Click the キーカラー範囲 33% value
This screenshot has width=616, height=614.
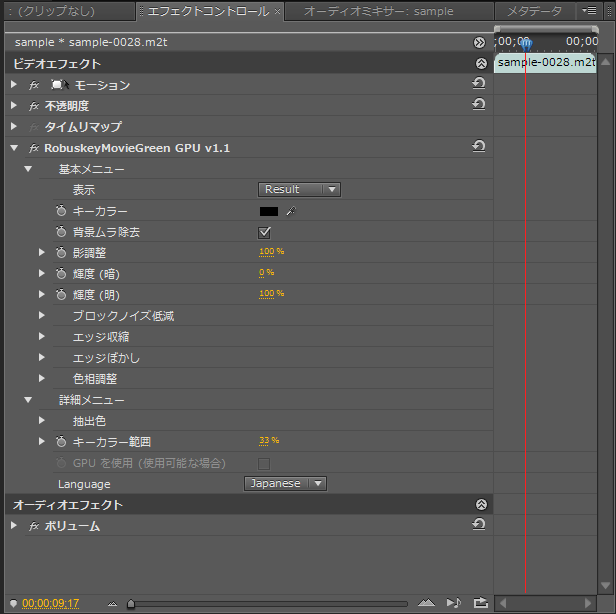point(269,441)
